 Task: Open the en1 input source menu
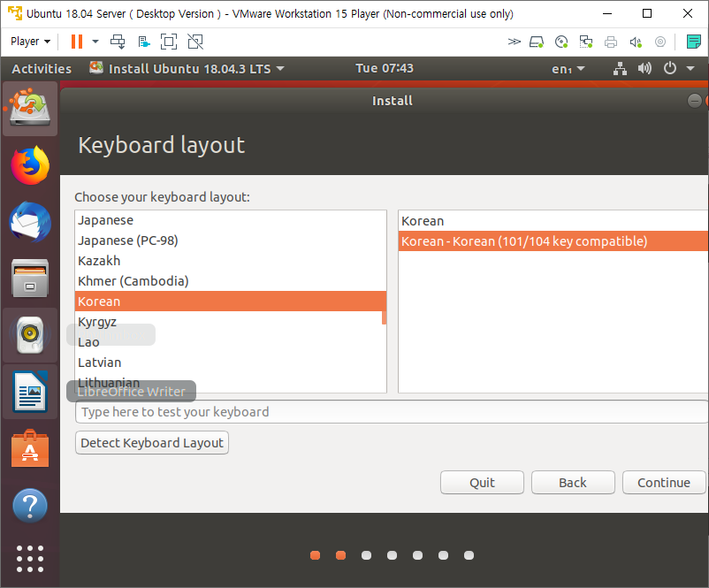point(568,69)
